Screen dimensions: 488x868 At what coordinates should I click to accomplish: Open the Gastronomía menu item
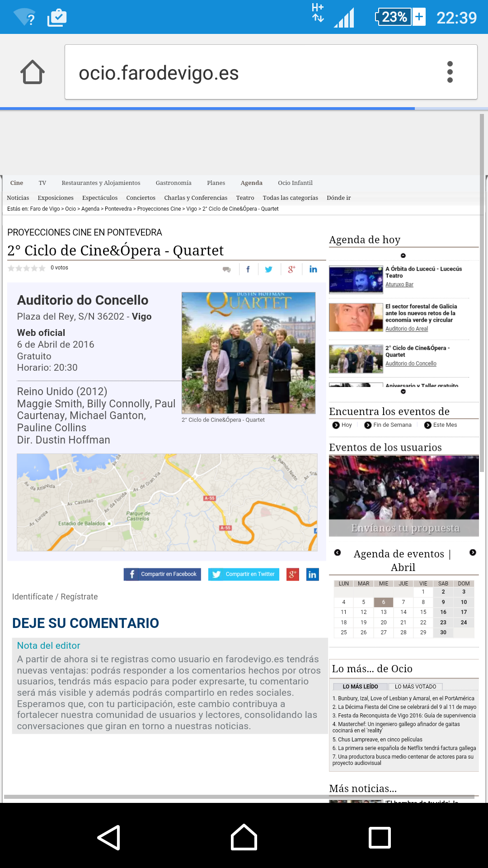pos(174,183)
